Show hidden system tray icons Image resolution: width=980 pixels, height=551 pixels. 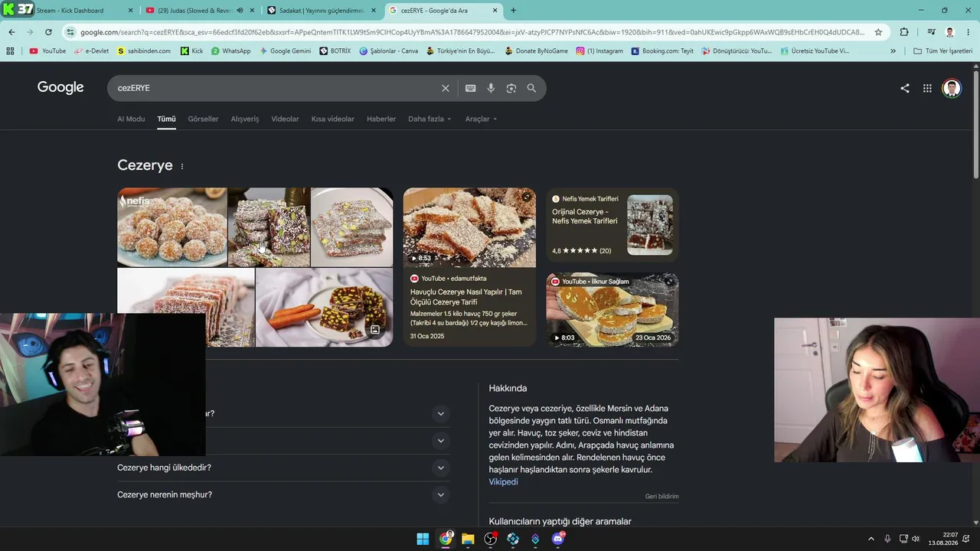[871, 539]
